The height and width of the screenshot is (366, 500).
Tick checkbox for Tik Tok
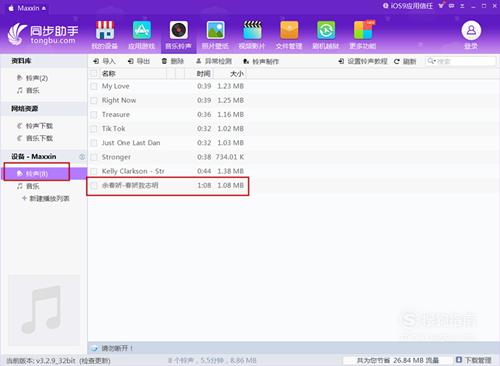coord(94,129)
